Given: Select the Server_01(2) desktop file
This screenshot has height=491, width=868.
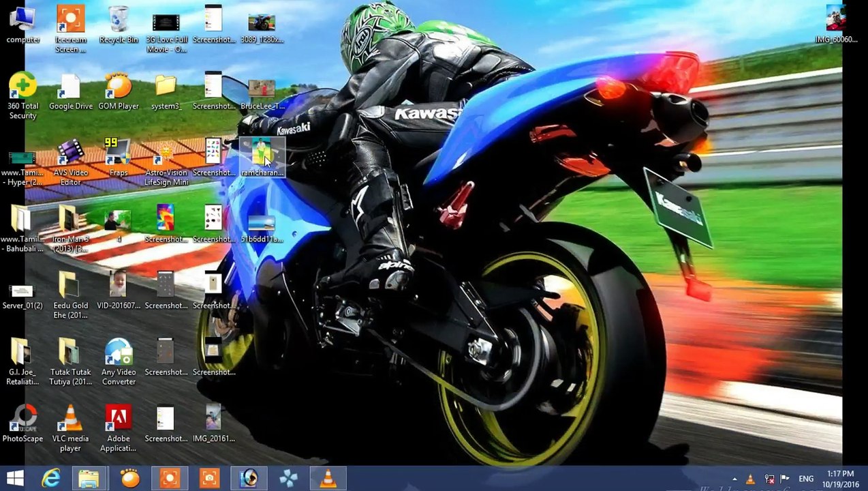Looking at the screenshot, I should [22, 296].
